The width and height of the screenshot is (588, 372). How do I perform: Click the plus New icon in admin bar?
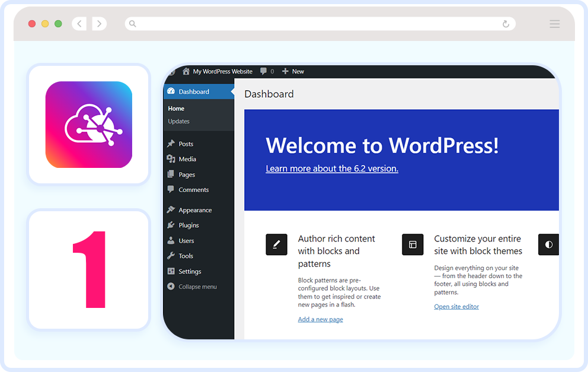coord(285,71)
